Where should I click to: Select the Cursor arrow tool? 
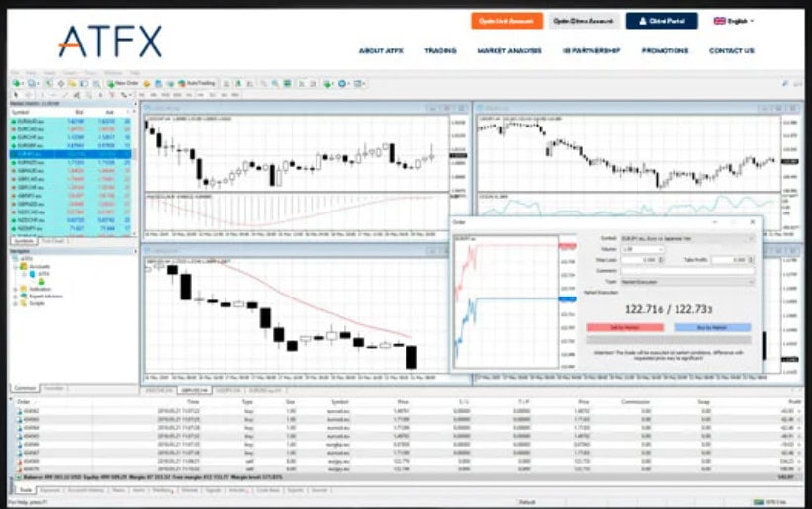(x=16, y=95)
